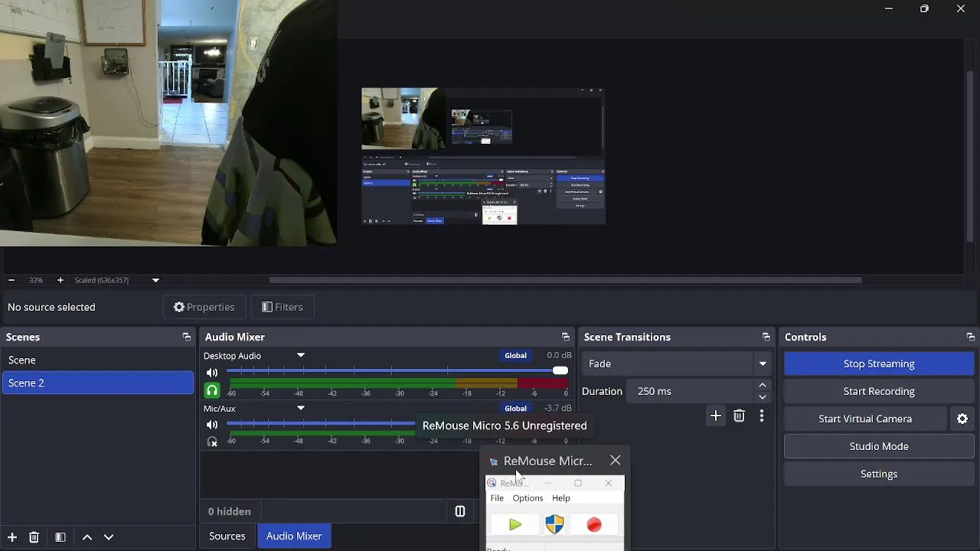Click the Desktop Audio volume slider handle
980x551 pixels.
click(x=560, y=370)
